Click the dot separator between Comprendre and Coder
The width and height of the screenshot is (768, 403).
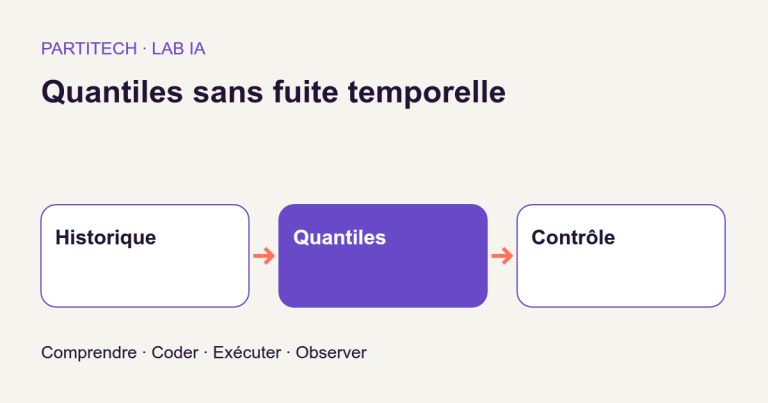(144, 353)
